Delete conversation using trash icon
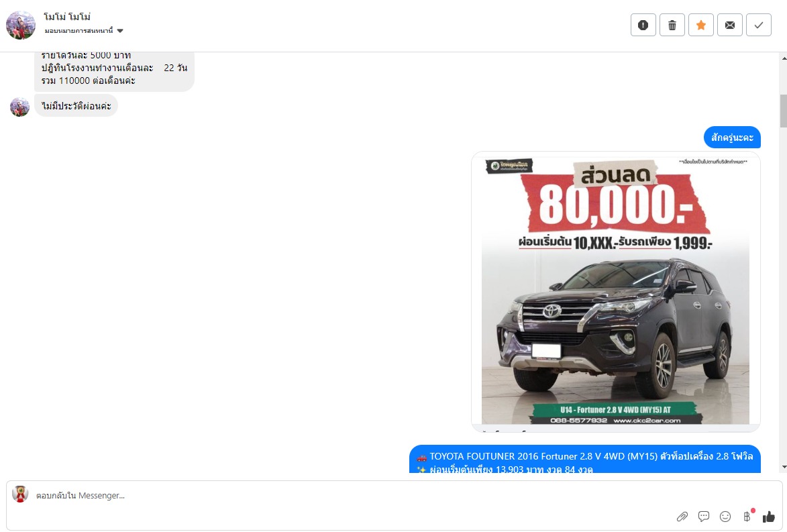This screenshot has width=787, height=532. [x=672, y=25]
